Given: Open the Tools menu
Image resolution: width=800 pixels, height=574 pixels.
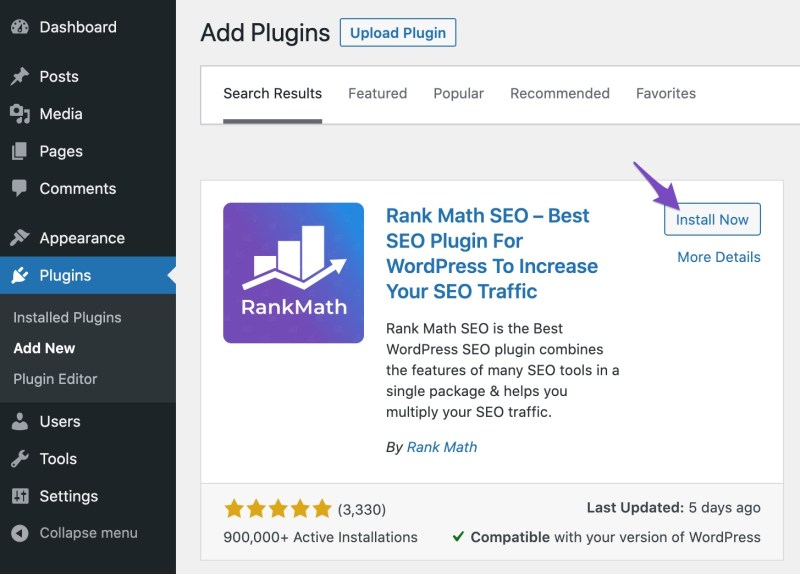Looking at the screenshot, I should point(88,459).
